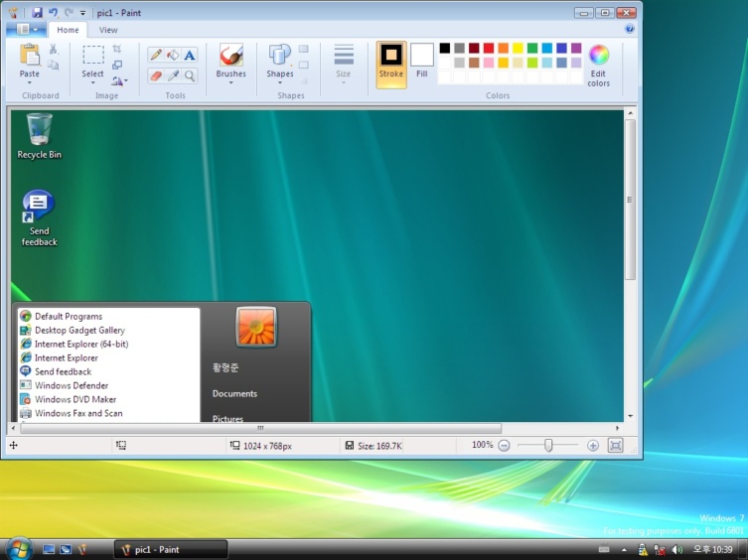Screen dimensions: 748x560
Task: Expand the Select dropdown arrow
Action: (x=93, y=83)
